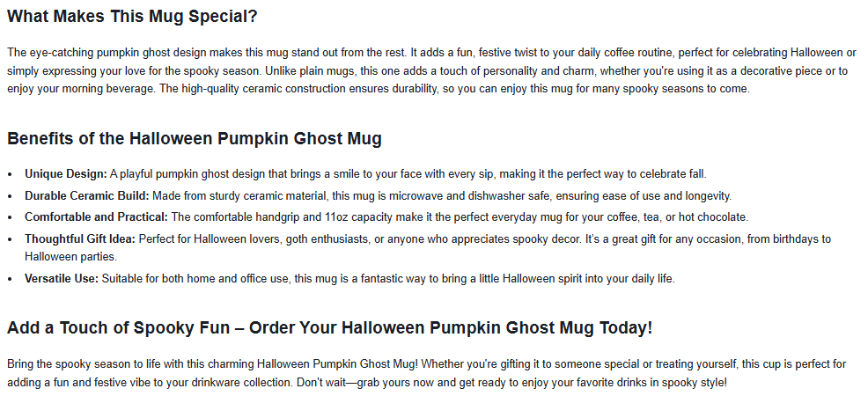
Task: Click the bold "Thoughtful Gift Idea:" label
Action: pyautogui.click(x=80, y=238)
